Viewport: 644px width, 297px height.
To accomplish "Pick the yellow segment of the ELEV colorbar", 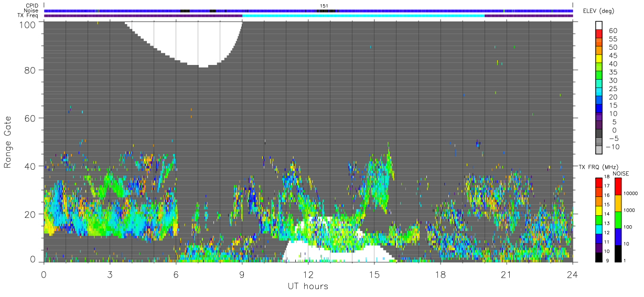I will [x=599, y=59].
